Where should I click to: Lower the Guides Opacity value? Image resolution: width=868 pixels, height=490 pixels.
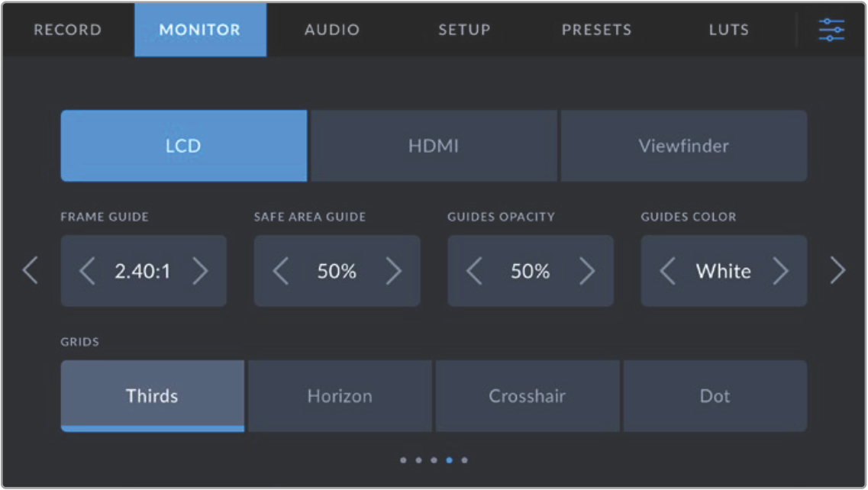point(474,271)
